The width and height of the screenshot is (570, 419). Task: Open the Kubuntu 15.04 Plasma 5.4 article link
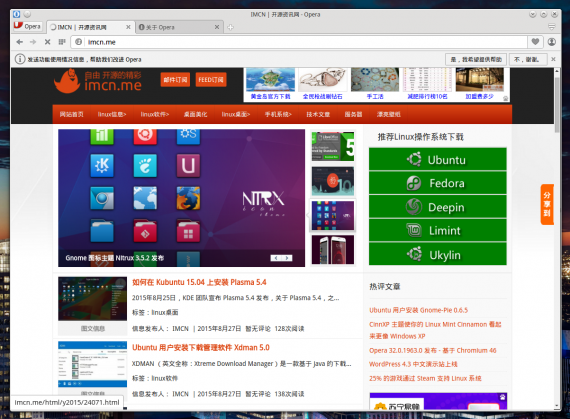[x=199, y=282]
